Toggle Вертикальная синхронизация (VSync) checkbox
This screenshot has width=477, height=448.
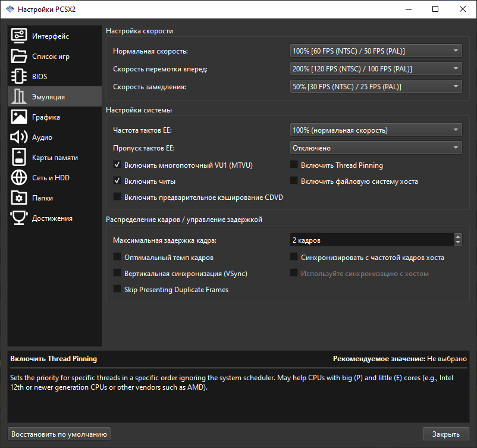click(x=117, y=273)
